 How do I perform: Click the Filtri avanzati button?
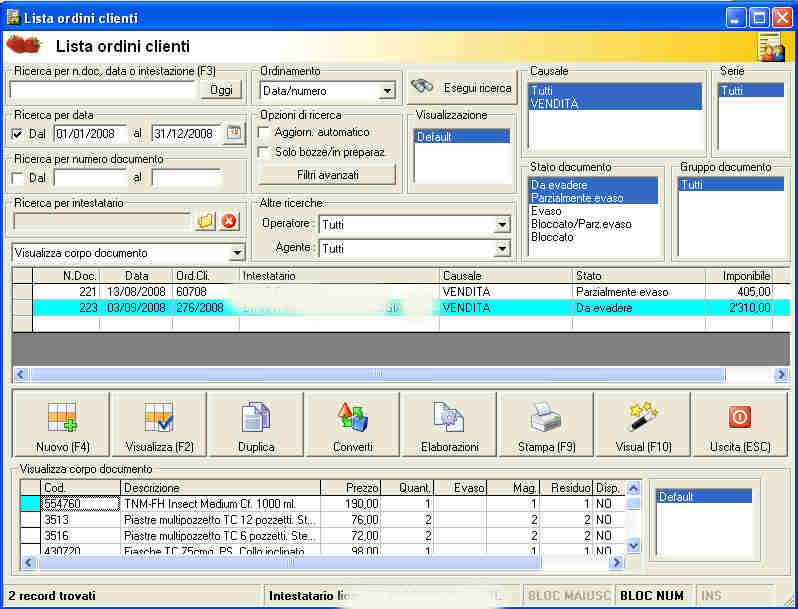[328, 175]
